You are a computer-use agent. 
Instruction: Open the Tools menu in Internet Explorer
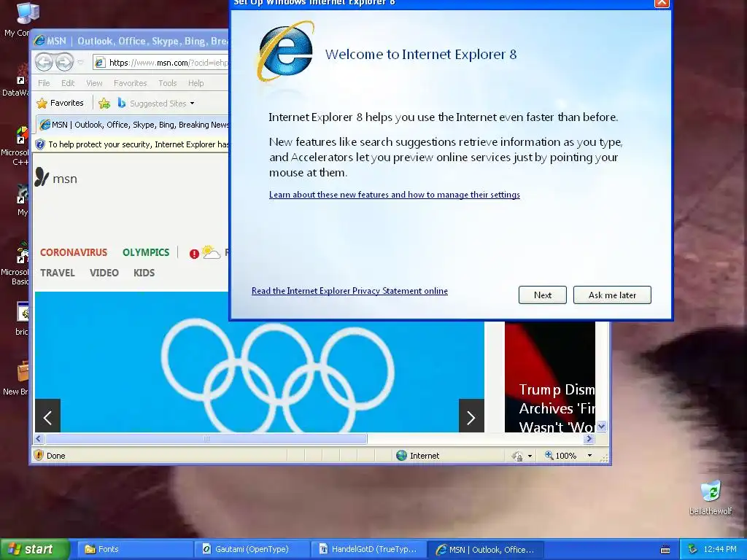[167, 83]
